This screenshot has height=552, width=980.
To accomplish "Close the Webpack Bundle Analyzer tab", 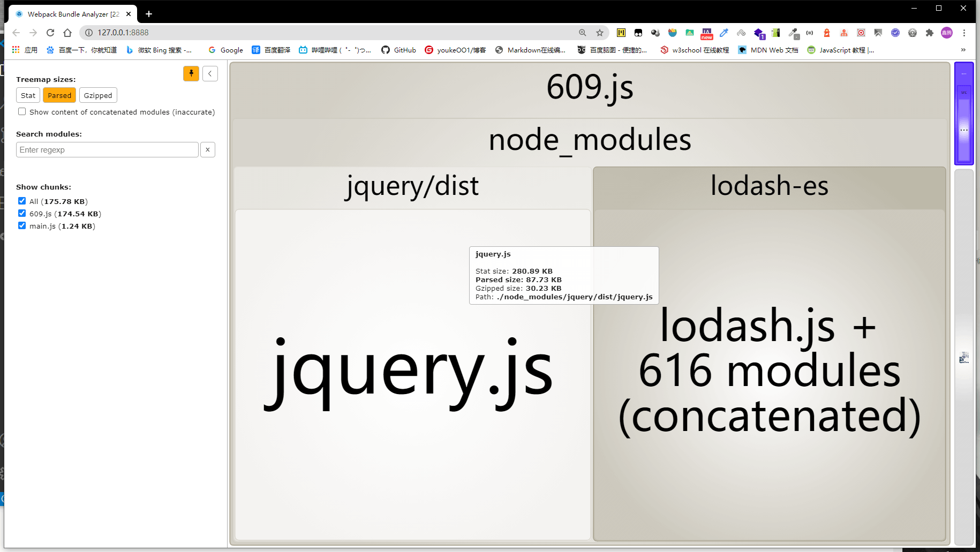I will [x=129, y=14].
